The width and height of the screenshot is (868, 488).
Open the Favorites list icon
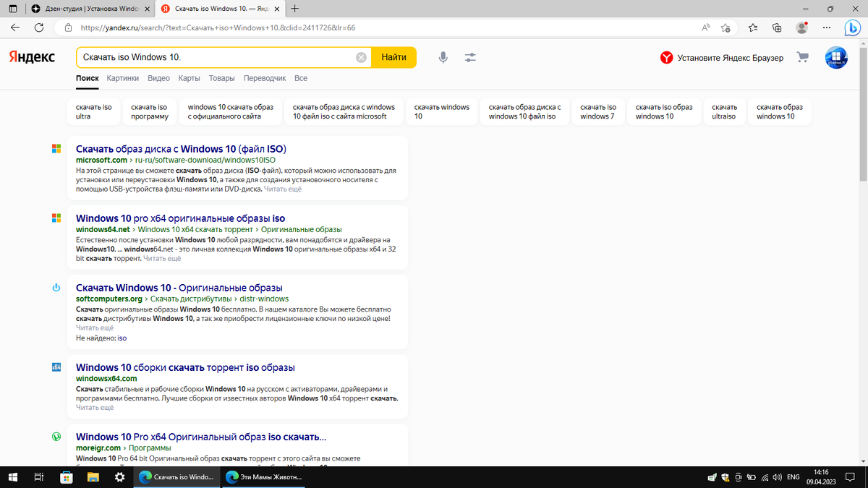tap(753, 28)
